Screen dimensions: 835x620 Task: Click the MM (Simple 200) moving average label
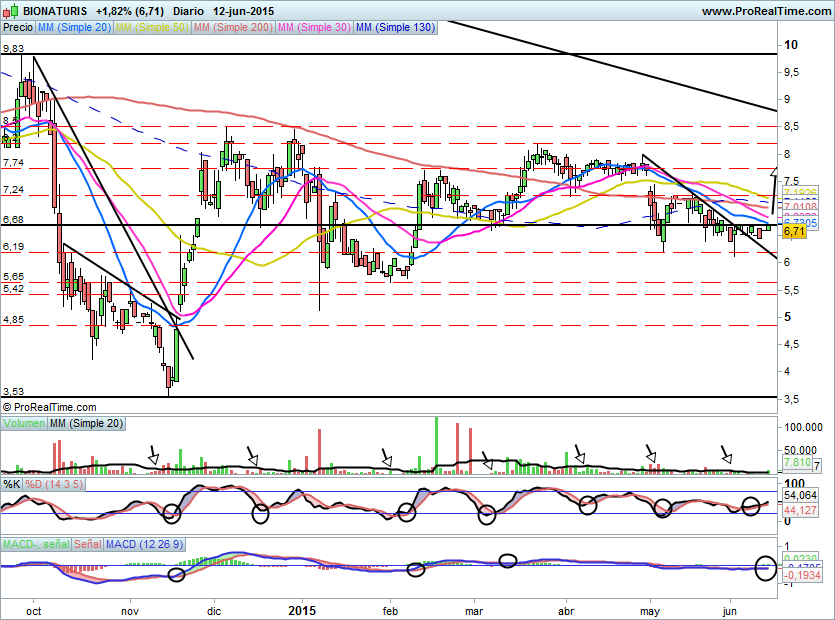232,28
